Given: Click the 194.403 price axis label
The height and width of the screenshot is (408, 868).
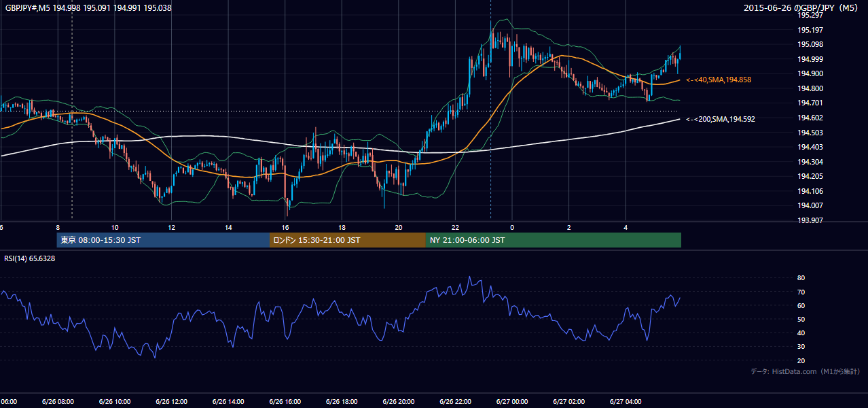Looking at the screenshot, I should tap(810, 147).
